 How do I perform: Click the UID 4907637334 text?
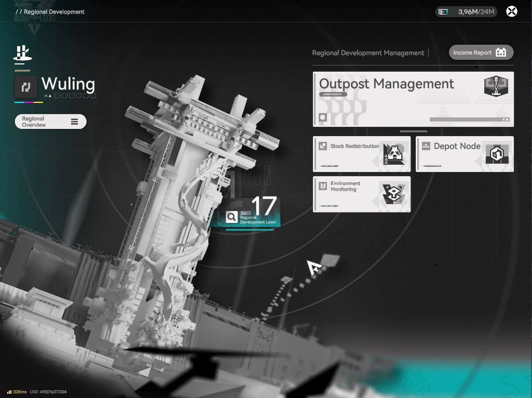pos(48,392)
